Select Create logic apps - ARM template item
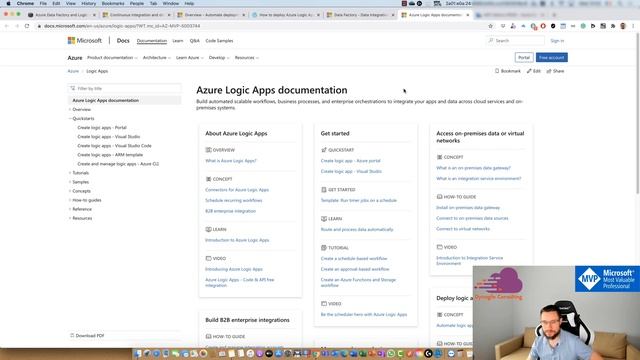 click(110, 155)
